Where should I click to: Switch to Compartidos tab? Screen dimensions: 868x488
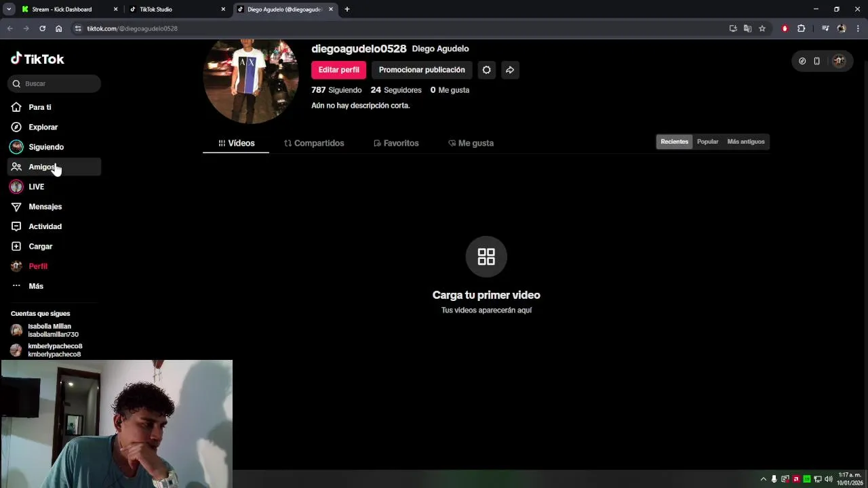314,143
